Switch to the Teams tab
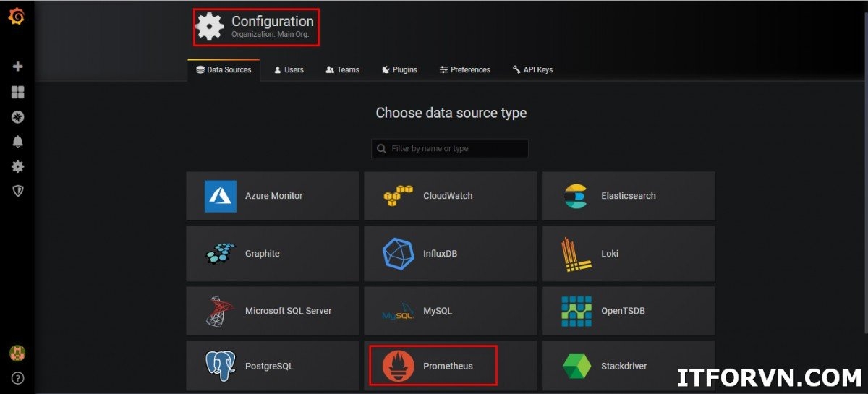 point(342,69)
